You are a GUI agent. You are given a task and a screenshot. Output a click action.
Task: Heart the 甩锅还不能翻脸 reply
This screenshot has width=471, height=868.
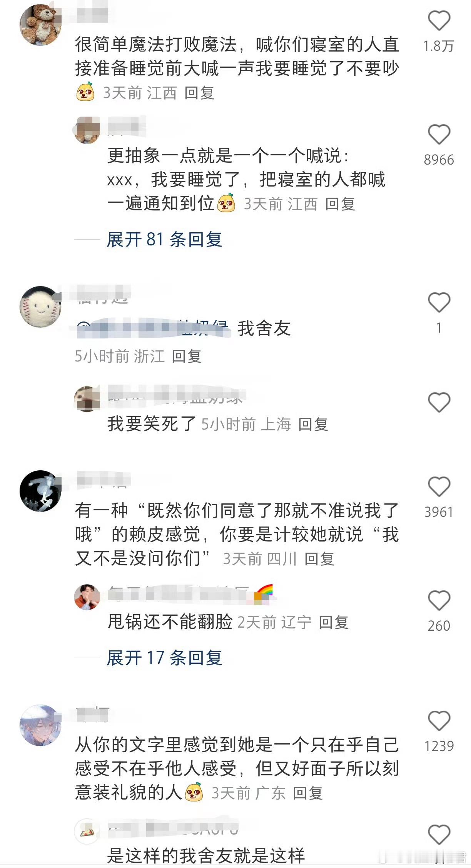[x=439, y=600]
